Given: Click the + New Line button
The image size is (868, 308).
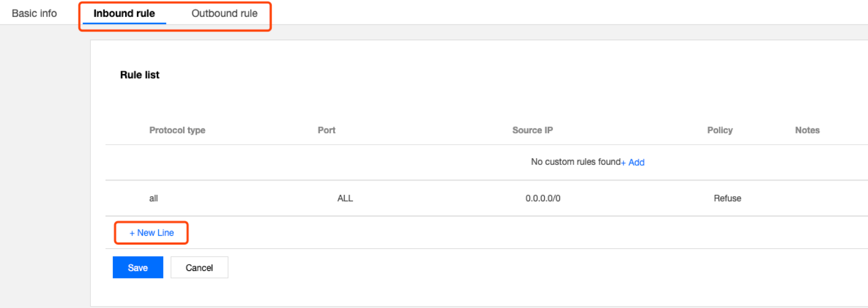Looking at the screenshot, I should click(152, 233).
